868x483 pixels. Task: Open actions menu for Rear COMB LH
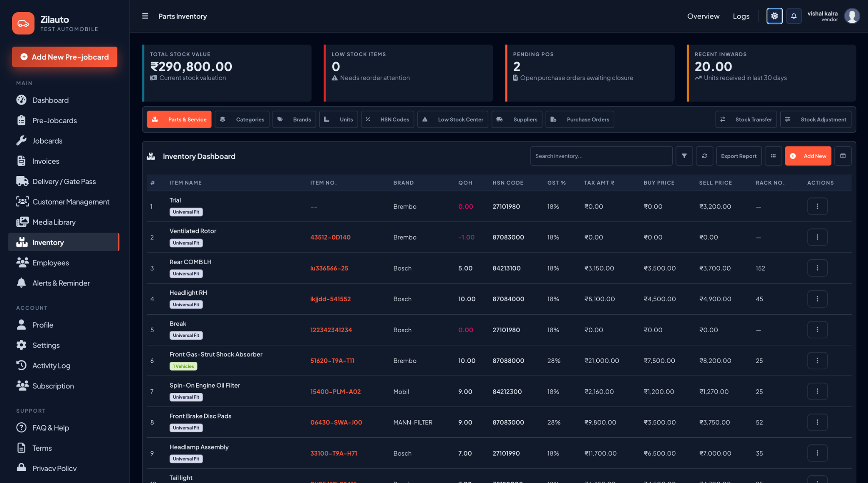(x=818, y=268)
